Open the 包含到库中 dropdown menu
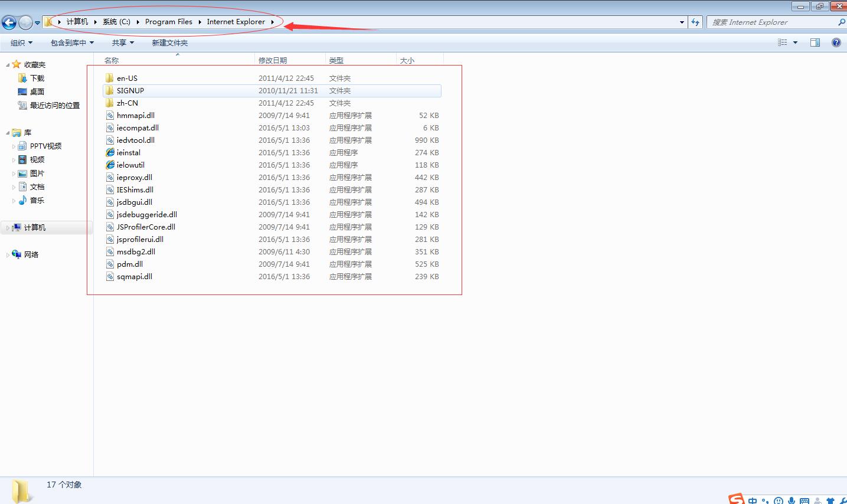The height and width of the screenshot is (504, 847). coord(72,42)
